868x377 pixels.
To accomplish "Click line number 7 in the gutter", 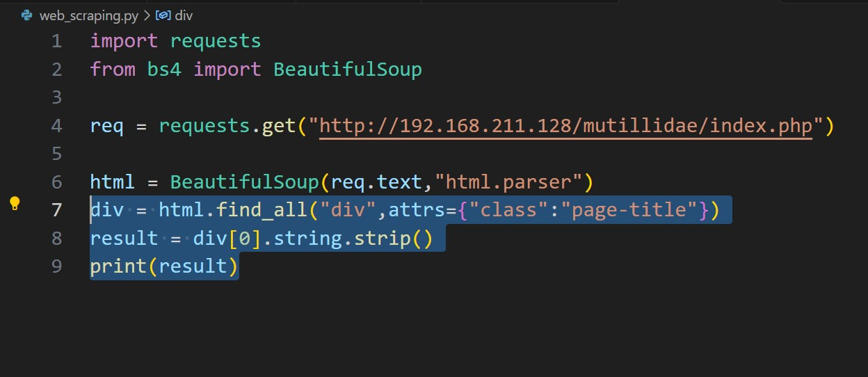I will (56, 210).
